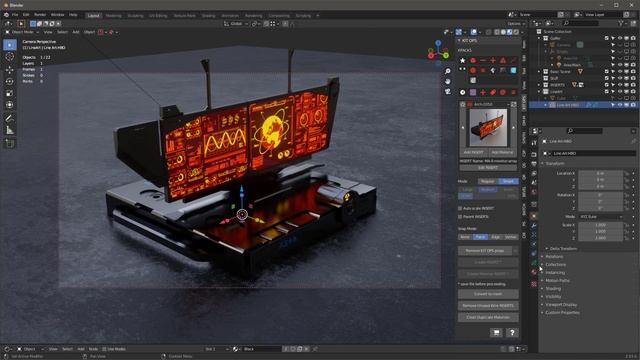
Task: Open the Texture checker properties tab icon
Action: pos(534,284)
